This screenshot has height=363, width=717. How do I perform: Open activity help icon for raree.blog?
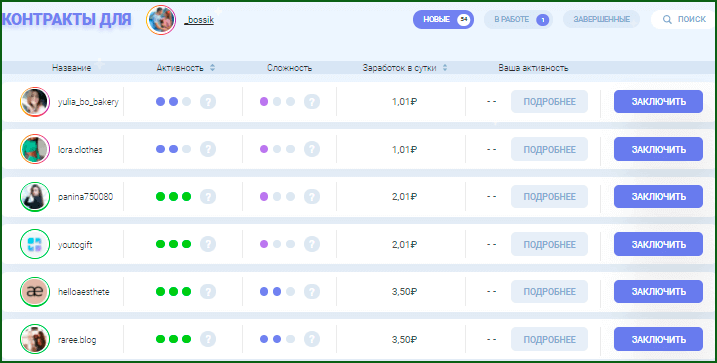(x=208, y=339)
